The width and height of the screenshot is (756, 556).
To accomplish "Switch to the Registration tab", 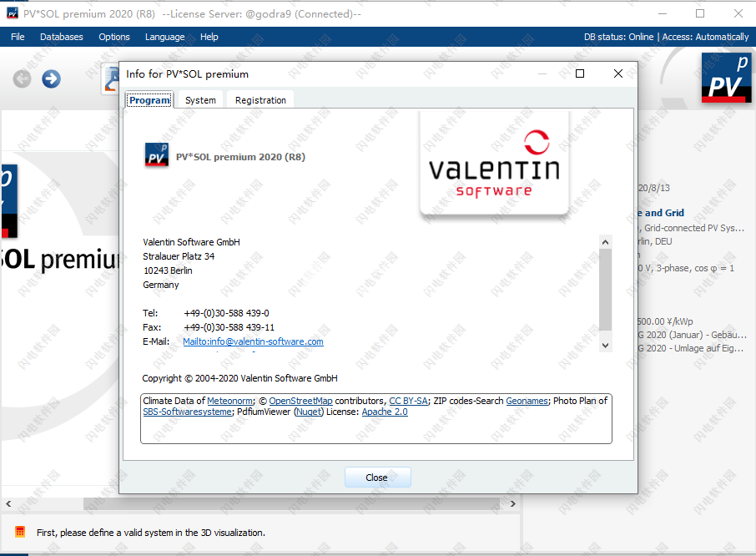I will (x=260, y=100).
